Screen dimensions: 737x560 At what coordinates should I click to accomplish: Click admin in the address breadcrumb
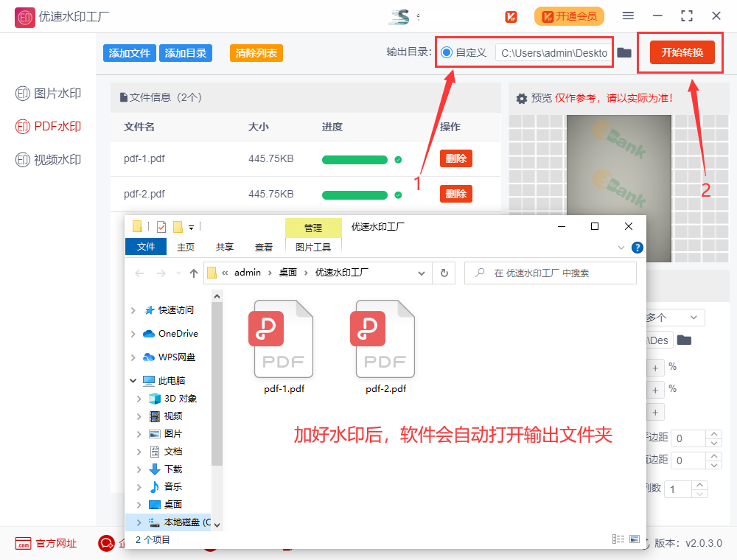(x=247, y=273)
